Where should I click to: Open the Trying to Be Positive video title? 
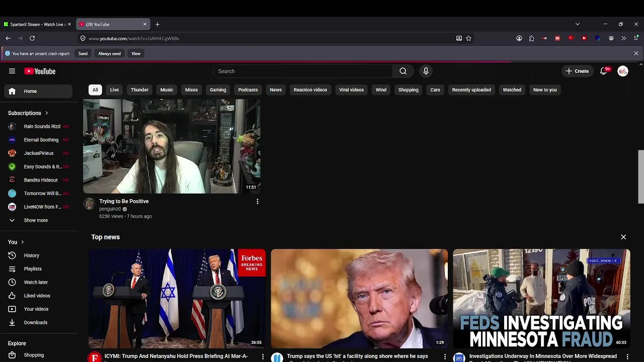click(x=124, y=201)
